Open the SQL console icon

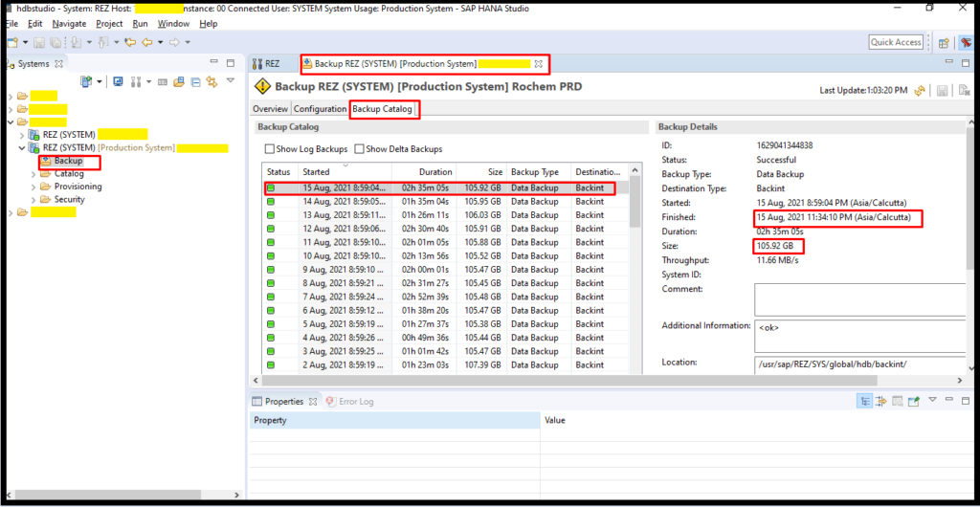[162, 82]
